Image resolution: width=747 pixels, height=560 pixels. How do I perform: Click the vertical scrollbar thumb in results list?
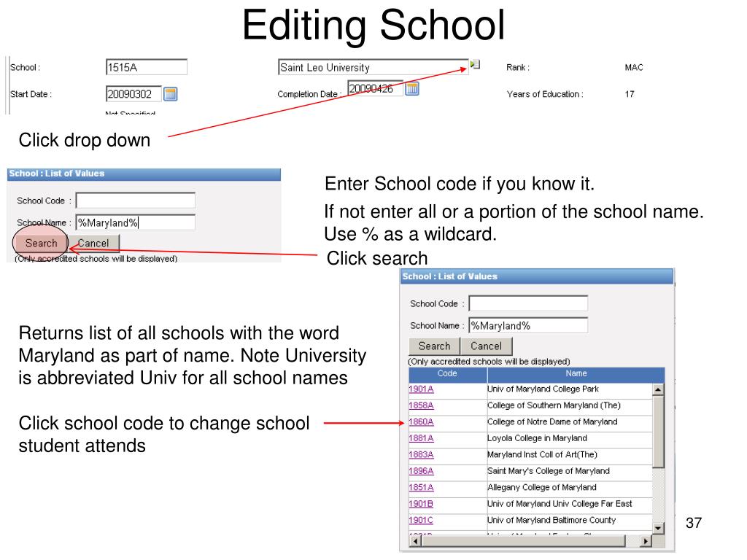tap(658, 432)
